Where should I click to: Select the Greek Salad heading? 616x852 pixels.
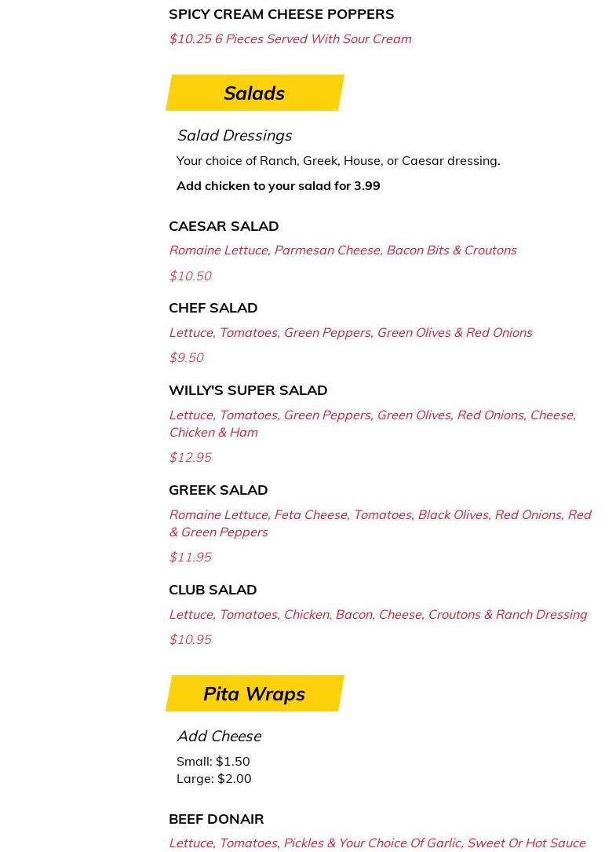[218, 489]
